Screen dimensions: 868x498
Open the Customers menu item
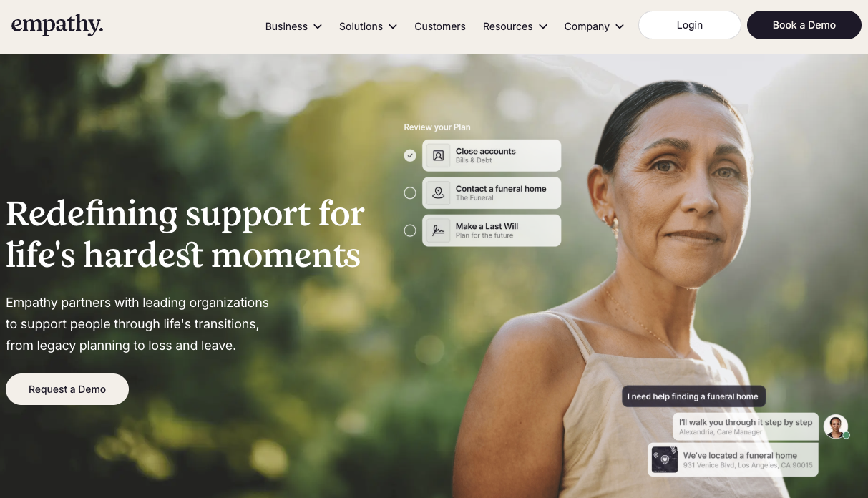tap(440, 26)
